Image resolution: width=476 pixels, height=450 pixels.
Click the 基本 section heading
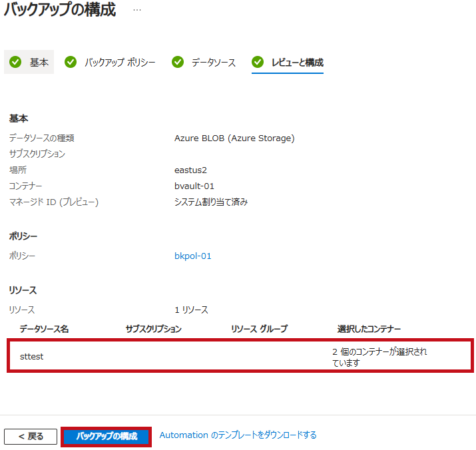coord(19,118)
